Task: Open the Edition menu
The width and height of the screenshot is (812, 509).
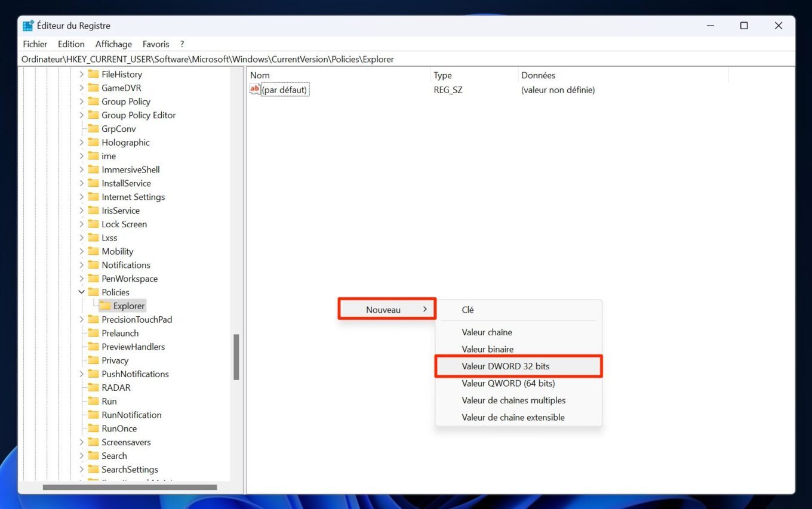Action: (x=71, y=44)
